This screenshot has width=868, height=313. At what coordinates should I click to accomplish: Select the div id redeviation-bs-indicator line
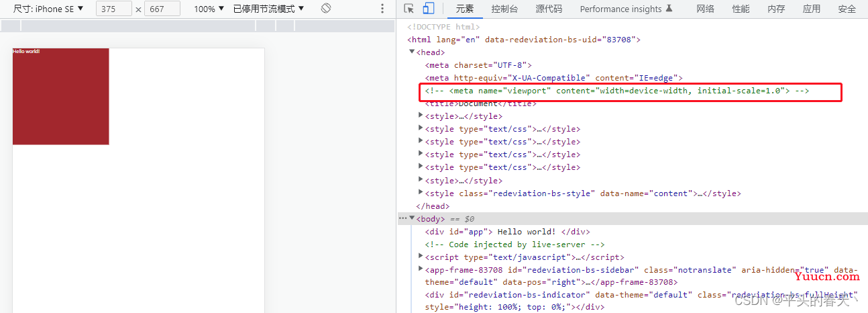coord(641,301)
